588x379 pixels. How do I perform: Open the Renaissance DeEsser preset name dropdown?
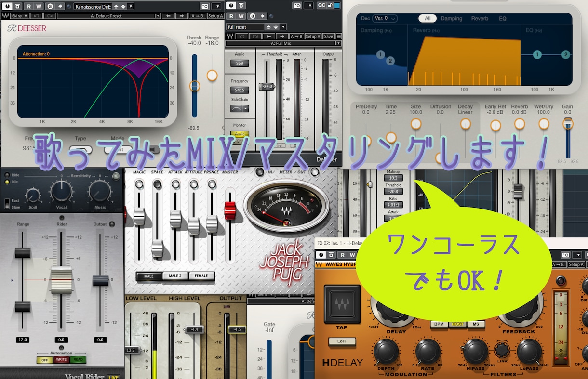[131, 6]
